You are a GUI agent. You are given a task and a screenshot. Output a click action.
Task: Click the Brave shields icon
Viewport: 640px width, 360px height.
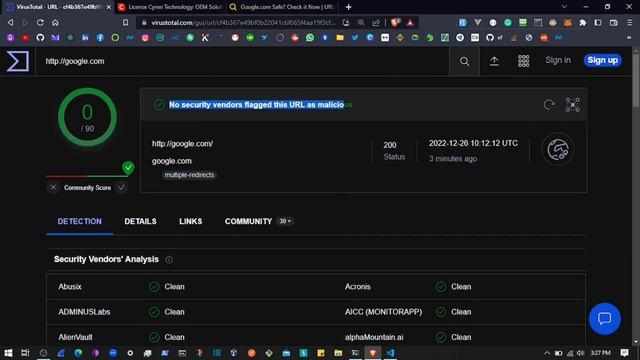395,22
